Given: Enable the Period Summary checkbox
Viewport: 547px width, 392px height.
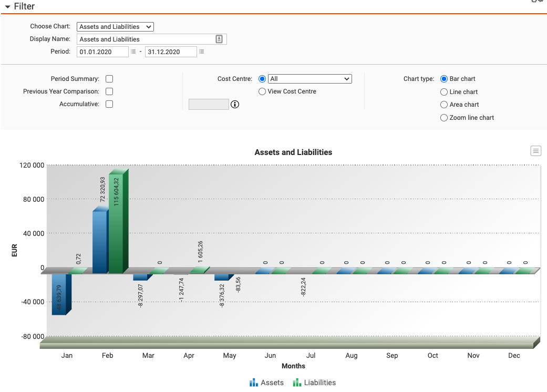Looking at the screenshot, I should [109, 79].
